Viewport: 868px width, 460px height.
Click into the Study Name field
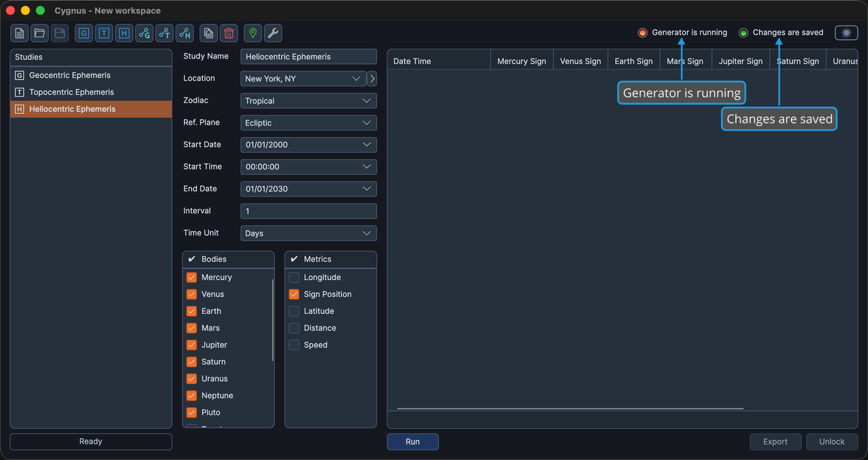[309, 57]
